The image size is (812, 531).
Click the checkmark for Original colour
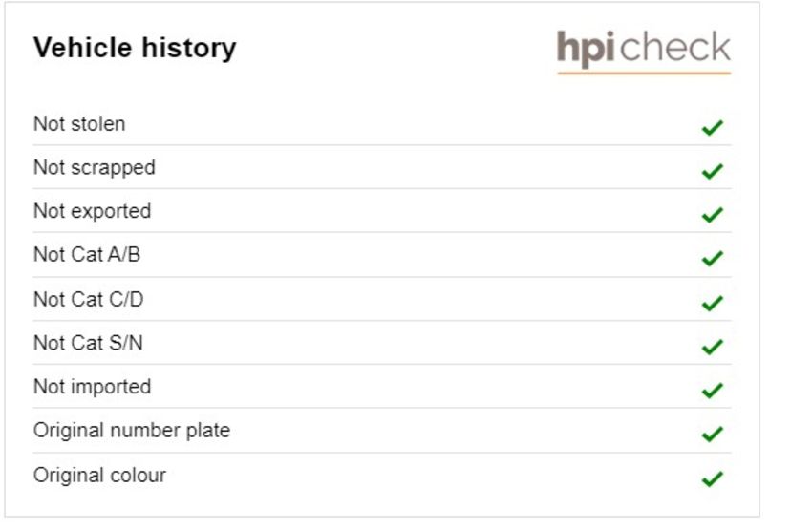tap(712, 478)
